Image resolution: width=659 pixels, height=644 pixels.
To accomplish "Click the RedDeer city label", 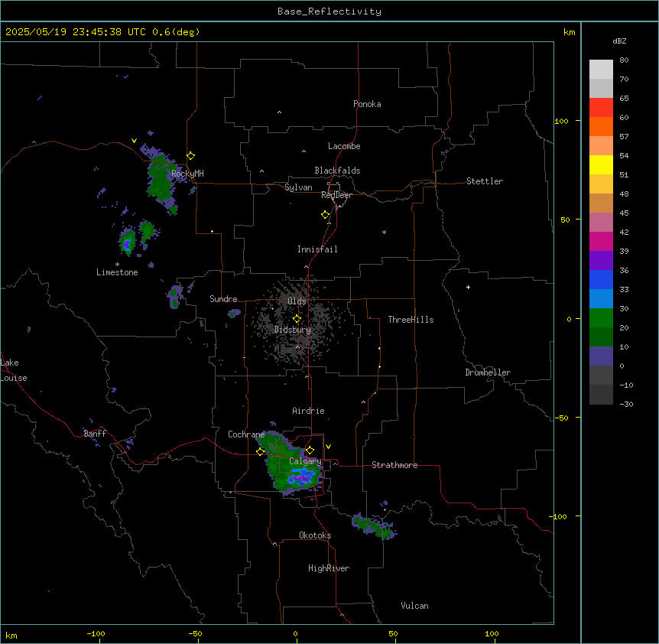I will click(336, 195).
